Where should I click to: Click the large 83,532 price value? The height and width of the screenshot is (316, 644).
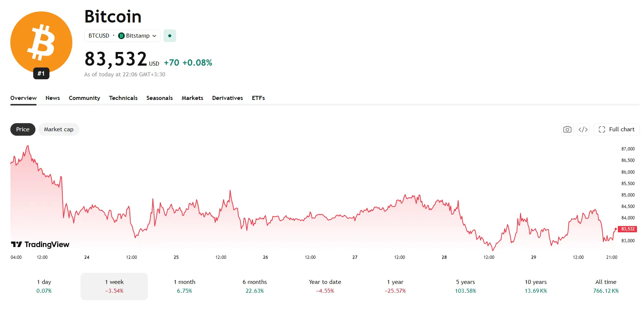pos(116,59)
